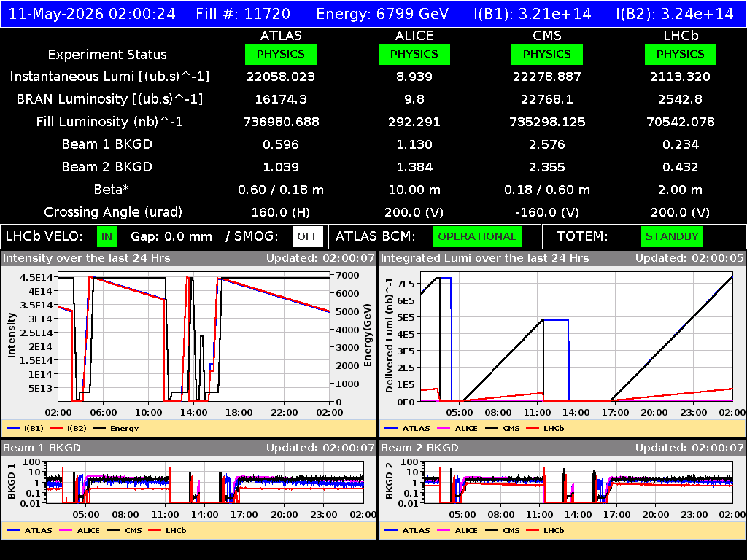
Task: Select the I(B2): 3.24e+14 intensity value
Action: (675, 13)
